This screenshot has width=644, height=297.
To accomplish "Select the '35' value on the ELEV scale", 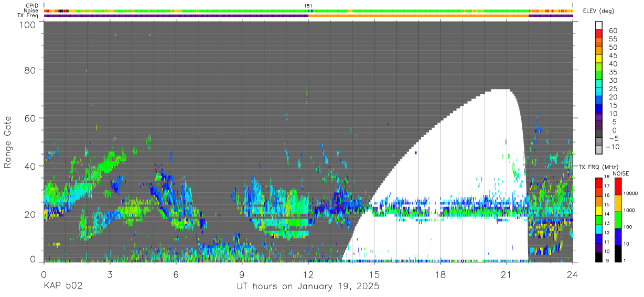I will pos(613,72).
